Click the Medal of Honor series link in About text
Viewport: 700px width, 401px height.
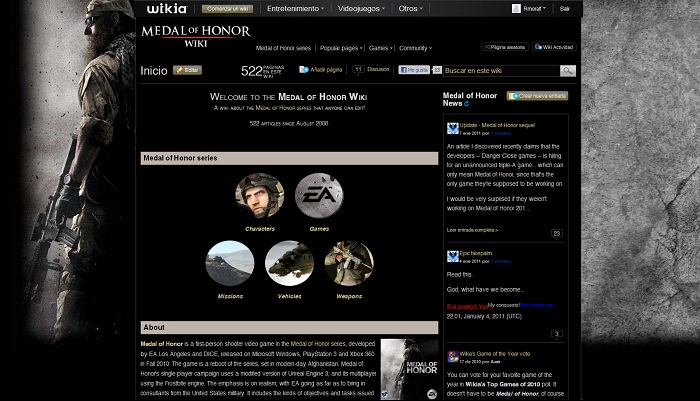(x=318, y=344)
